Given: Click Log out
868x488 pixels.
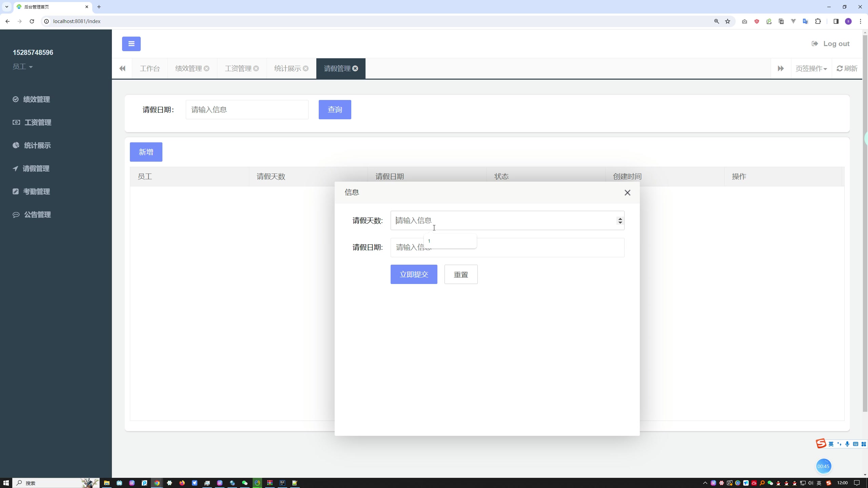Looking at the screenshot, I should [830, 44].
